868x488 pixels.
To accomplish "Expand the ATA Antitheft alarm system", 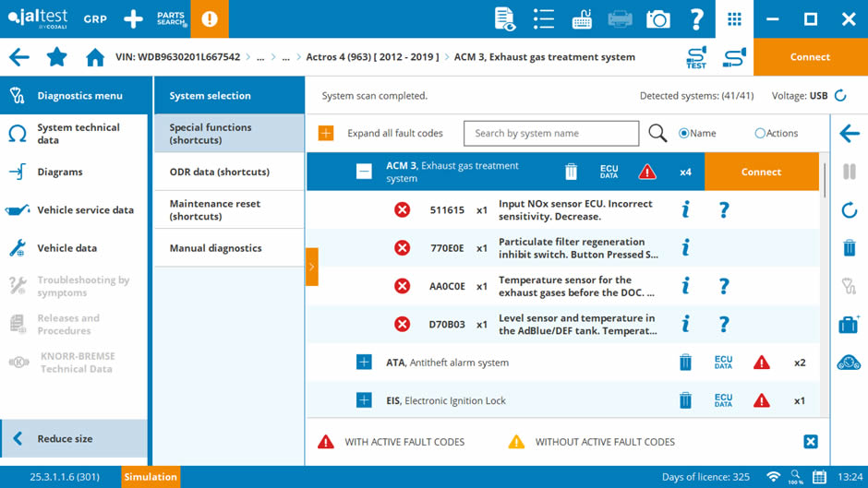I will click(364, 363).
